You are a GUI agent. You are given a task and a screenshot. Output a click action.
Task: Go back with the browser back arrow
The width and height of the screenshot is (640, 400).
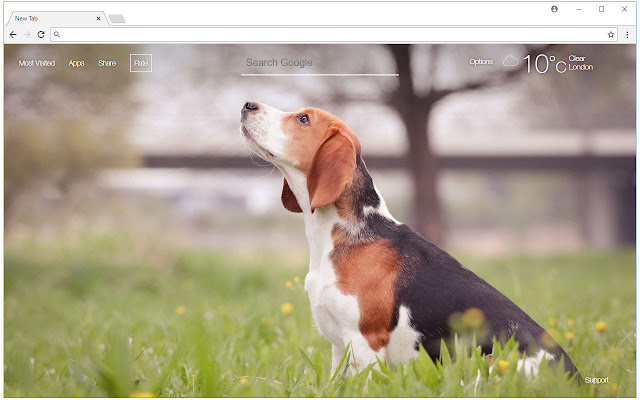pyautogui.click(x=13, y=35)
